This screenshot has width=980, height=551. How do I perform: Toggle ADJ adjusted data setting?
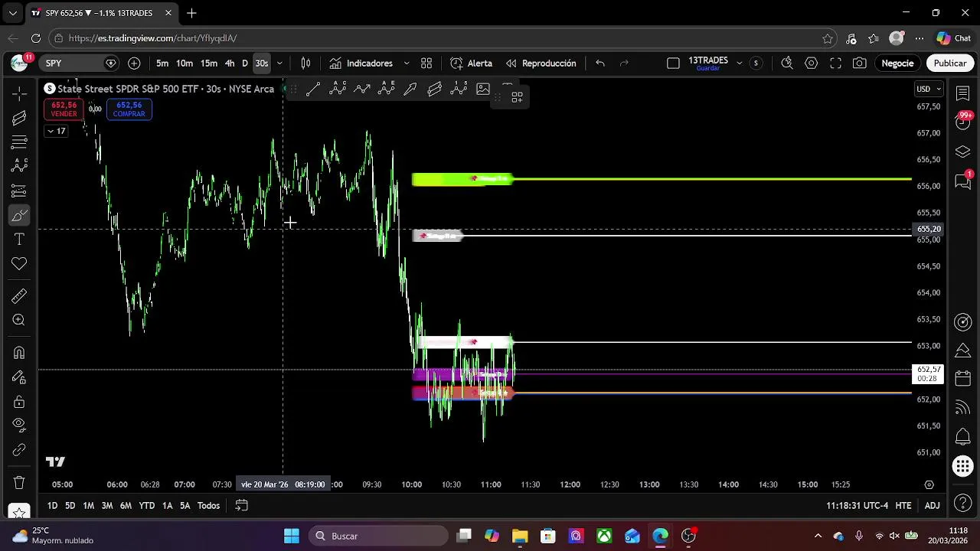coord(932,506)
